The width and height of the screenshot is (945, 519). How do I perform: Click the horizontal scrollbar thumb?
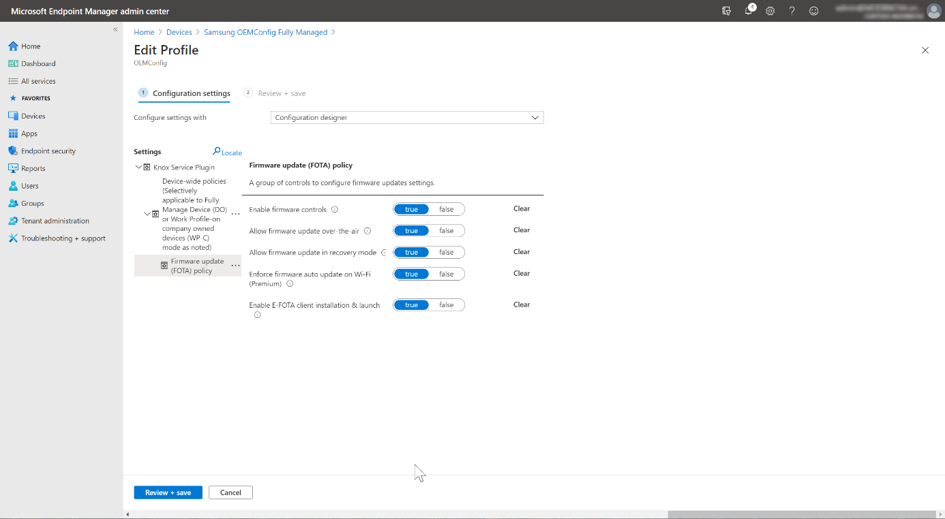[x=802, y=514]
